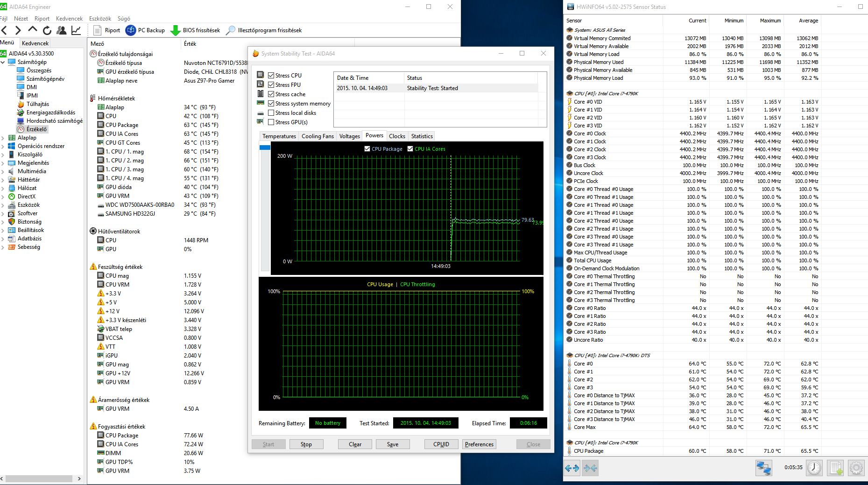Click HWiNFO expand arrows icon
The image size is (868, 485).
point(572,468)
